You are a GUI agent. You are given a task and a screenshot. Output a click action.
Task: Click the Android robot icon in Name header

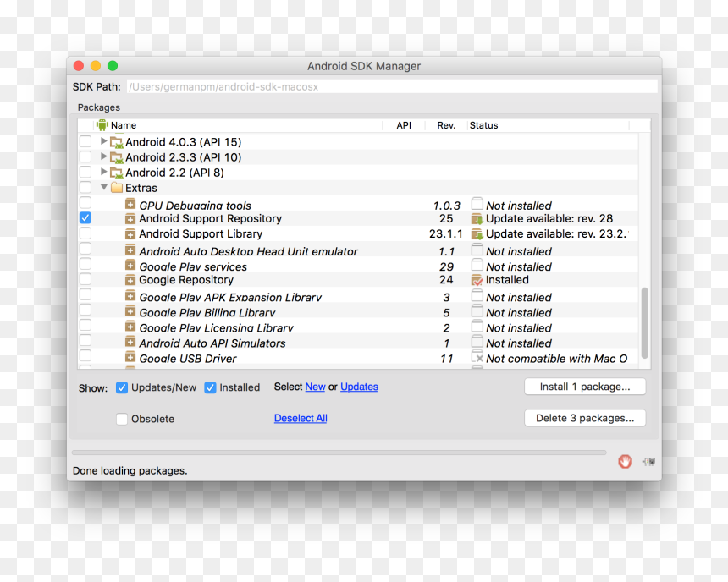click(102, 125)
